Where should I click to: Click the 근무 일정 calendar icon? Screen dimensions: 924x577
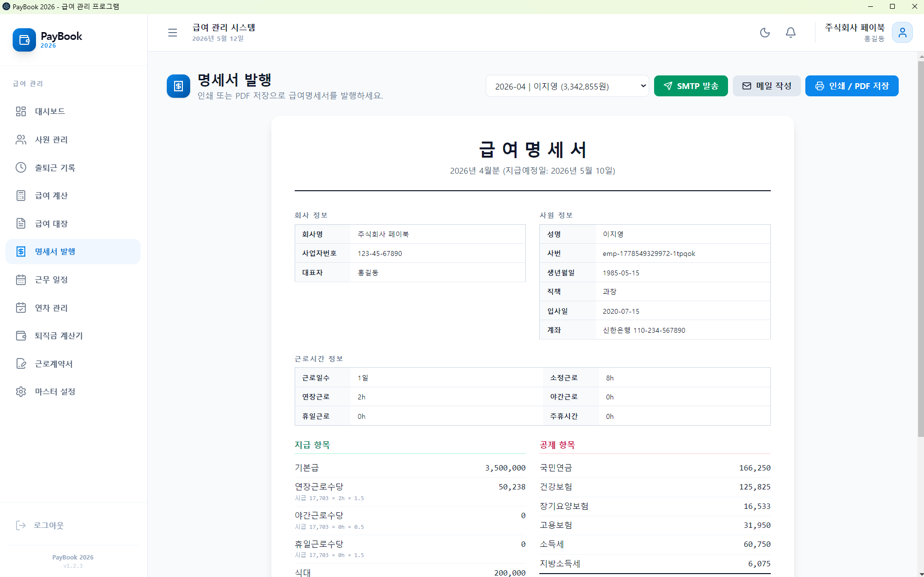[21, 280]
